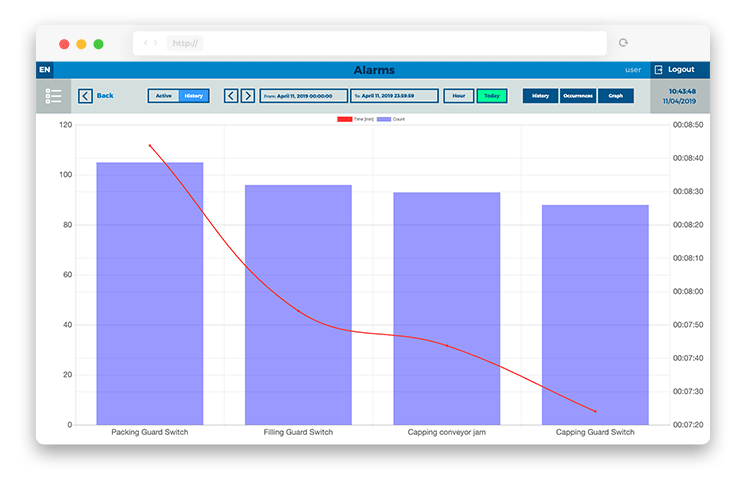Click the Logout door icon
The width and height of the screenshot is (747, 493).
point(658,70)
